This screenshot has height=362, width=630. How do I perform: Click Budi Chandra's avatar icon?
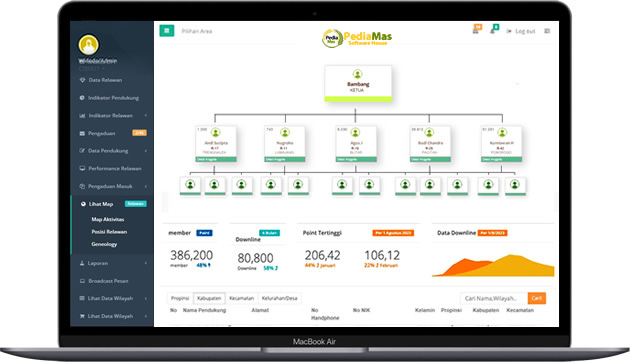429,132
